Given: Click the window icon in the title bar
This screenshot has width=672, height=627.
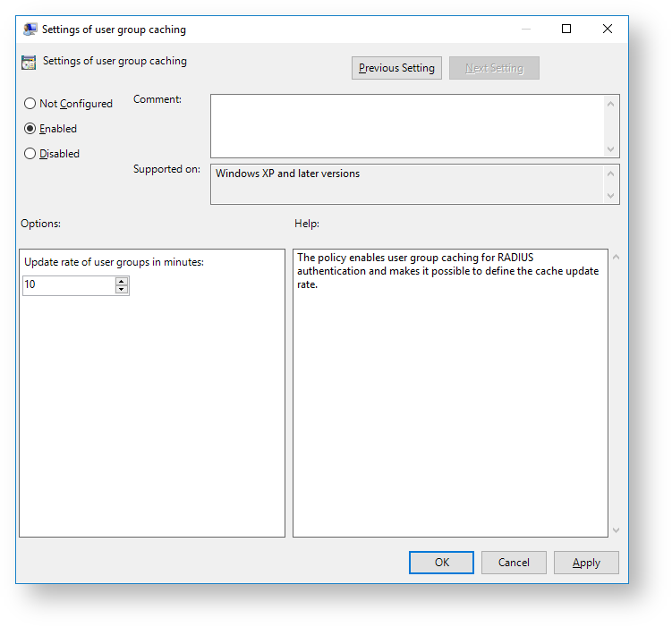Looking at the screenshot, I should pos(30,30).
